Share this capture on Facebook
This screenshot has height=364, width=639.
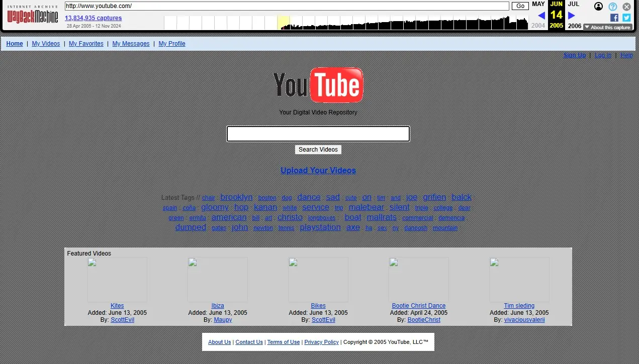click(614, 18)
